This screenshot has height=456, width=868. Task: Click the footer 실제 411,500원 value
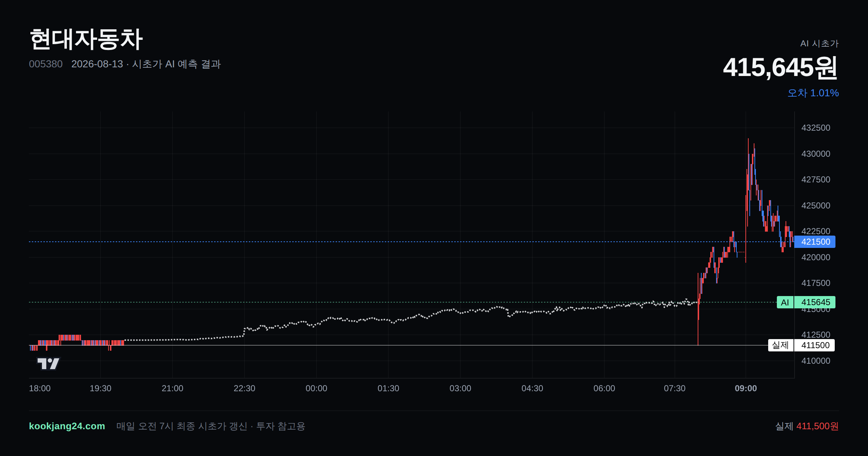click(x=807, y=426)
